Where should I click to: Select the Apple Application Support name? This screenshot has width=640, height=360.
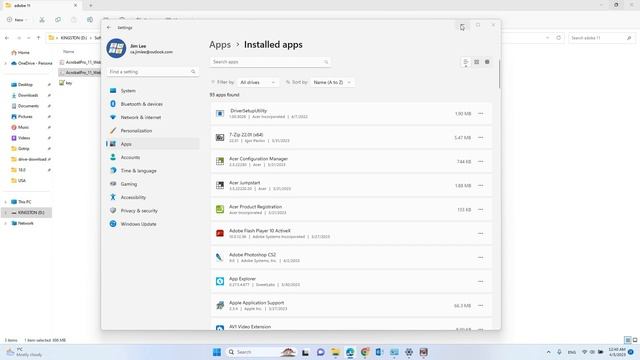pos(256,303)
